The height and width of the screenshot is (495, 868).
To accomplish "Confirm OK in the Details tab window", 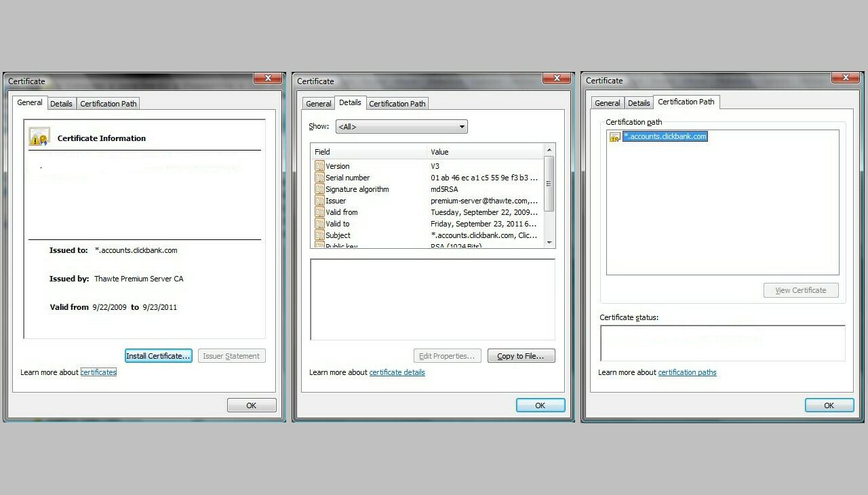I will (540, 405).
